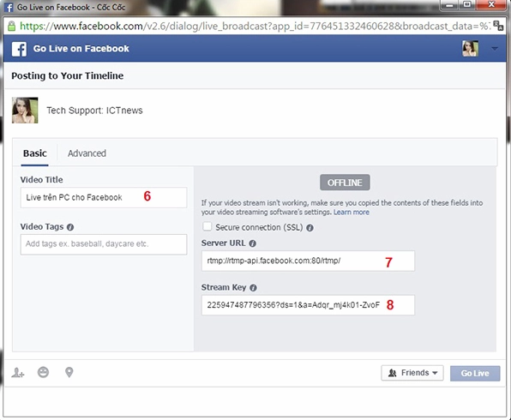Show the Server URL info icon
511x420 pixels.
pyautogui.click(x=253, y=243)
